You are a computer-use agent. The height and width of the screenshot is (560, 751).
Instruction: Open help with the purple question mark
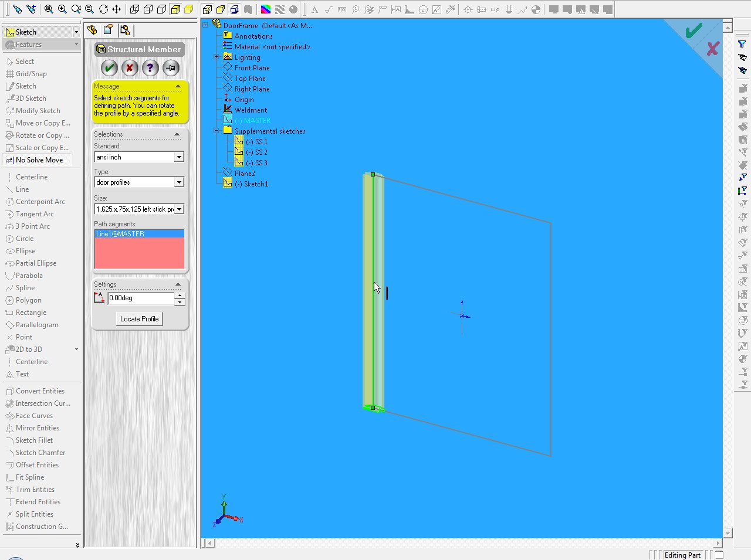pos(150,68)
